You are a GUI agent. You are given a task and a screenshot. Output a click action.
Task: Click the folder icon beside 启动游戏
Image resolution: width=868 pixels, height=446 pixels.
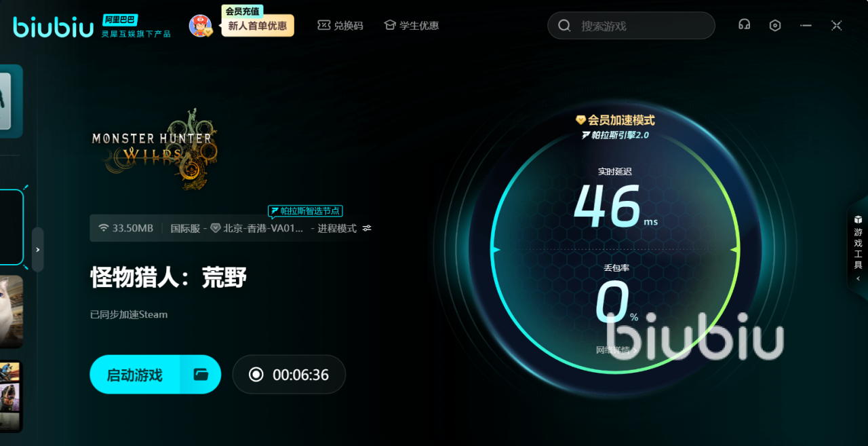[201, 374]
